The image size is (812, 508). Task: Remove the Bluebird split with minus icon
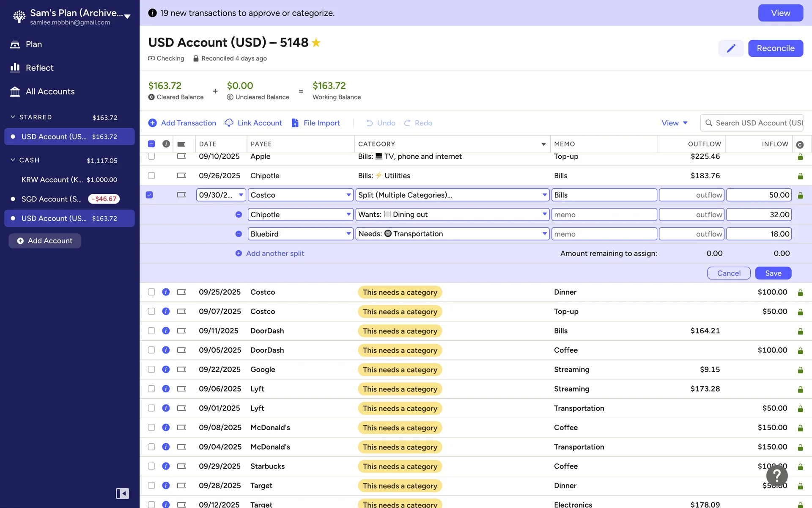tap(239, 234)
